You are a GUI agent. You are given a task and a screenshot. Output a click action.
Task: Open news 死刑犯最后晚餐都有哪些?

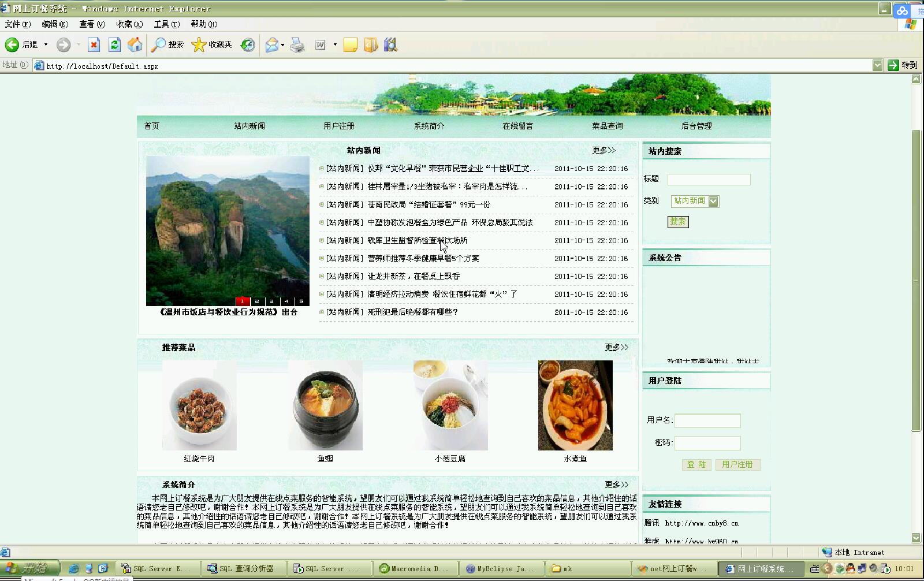(x=413, y=312)
